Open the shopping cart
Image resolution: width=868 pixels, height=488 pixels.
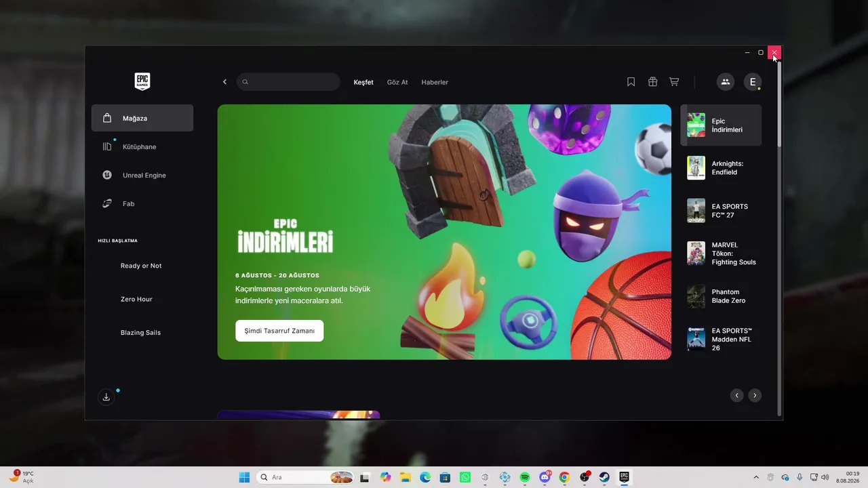(x=674, y=82)
